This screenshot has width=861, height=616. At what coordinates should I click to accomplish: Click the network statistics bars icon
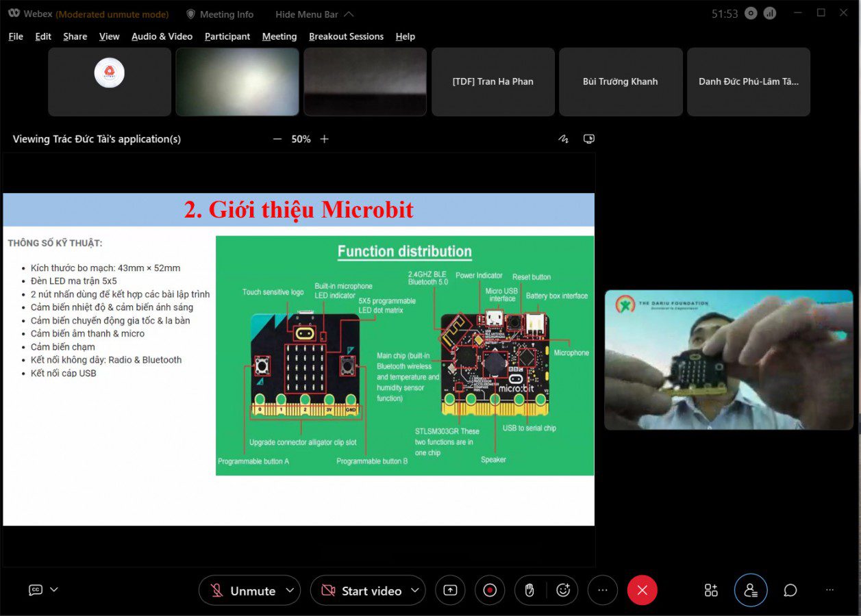770,14
